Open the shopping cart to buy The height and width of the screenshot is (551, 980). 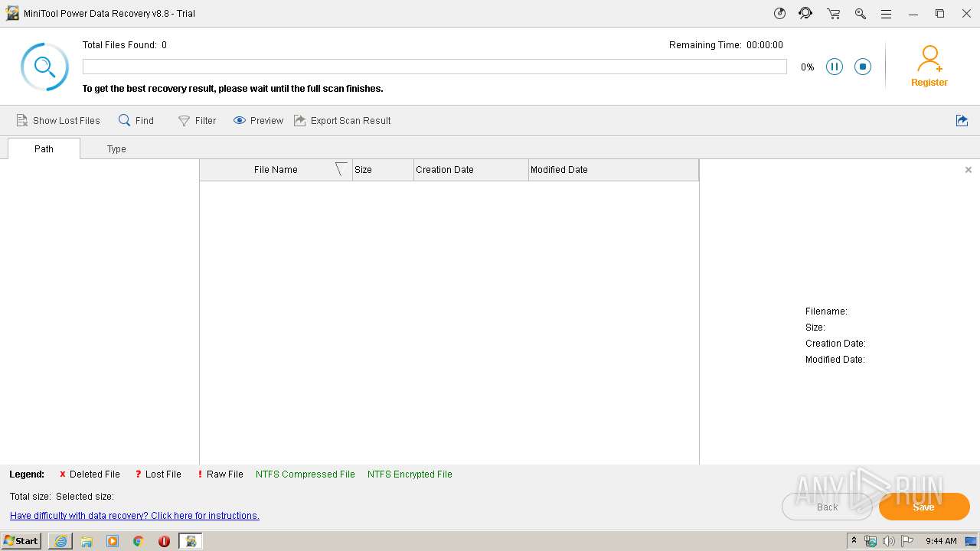point(833,13)
